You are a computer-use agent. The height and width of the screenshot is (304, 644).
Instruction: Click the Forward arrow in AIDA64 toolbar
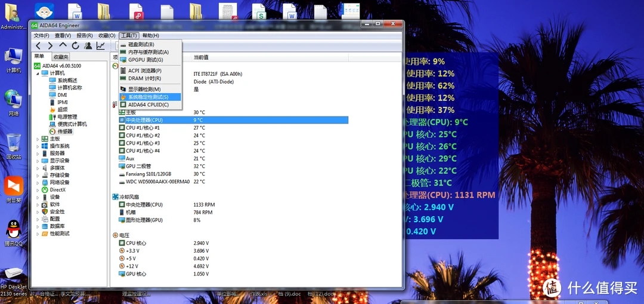(51, 45)
